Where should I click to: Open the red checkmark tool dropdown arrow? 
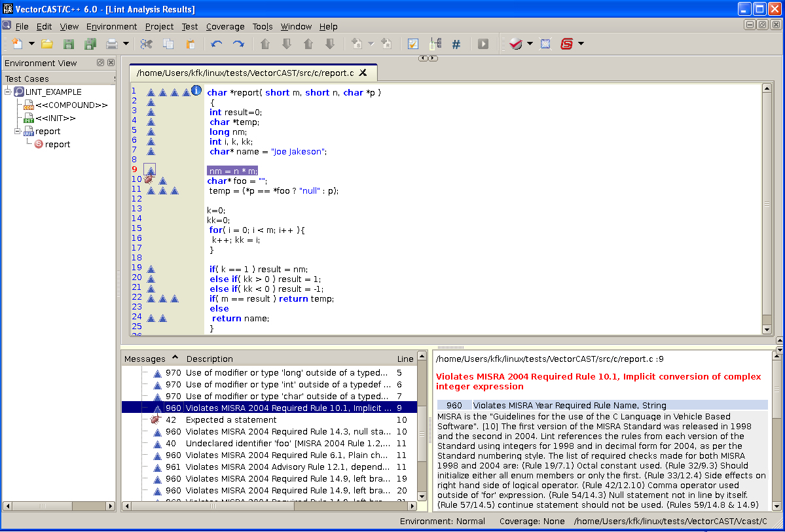(x=530, y=44)
